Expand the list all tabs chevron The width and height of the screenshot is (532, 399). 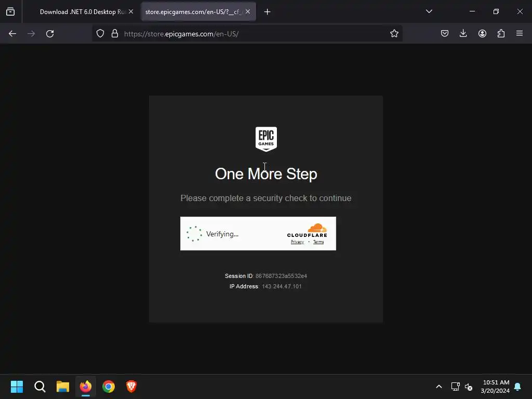tap(429, 11)
